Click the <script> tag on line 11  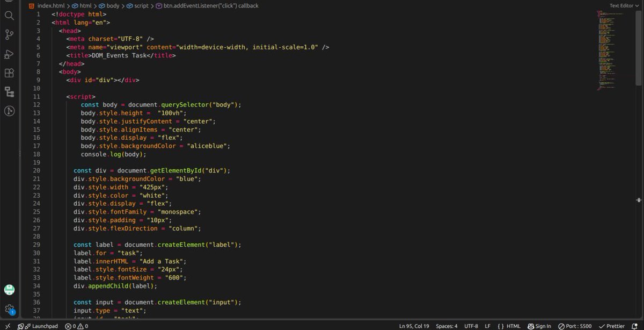coord(81,97)
